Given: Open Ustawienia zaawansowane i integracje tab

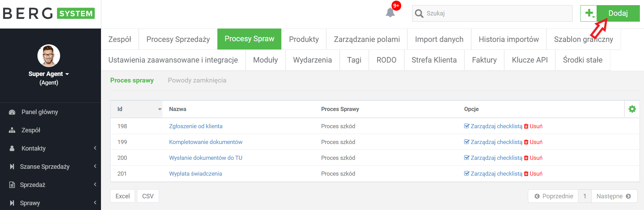Looking at the screenshot, I should click(173, 60).
